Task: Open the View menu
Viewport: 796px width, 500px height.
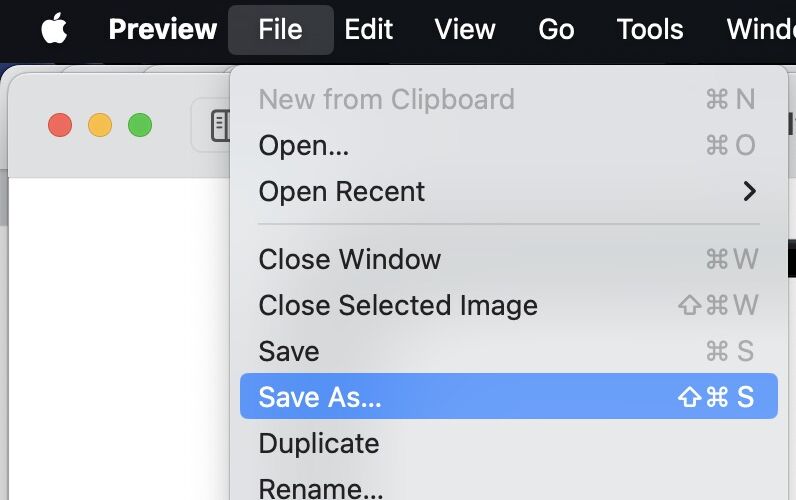Action: 465,29
